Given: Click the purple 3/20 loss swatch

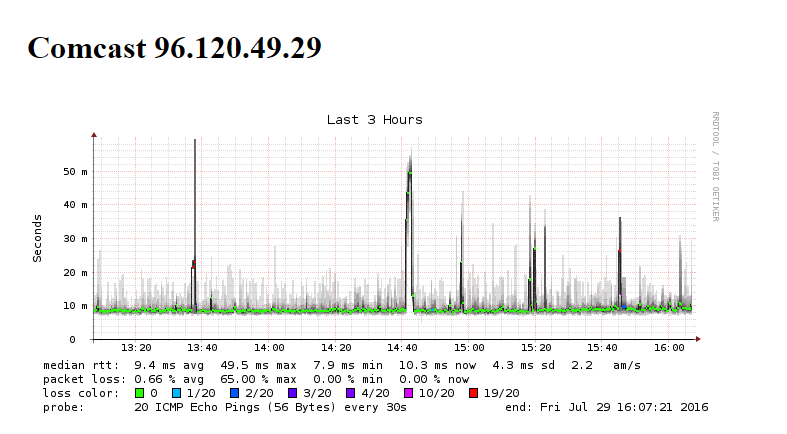Looking at the screenshot, I should coord(293,393).
